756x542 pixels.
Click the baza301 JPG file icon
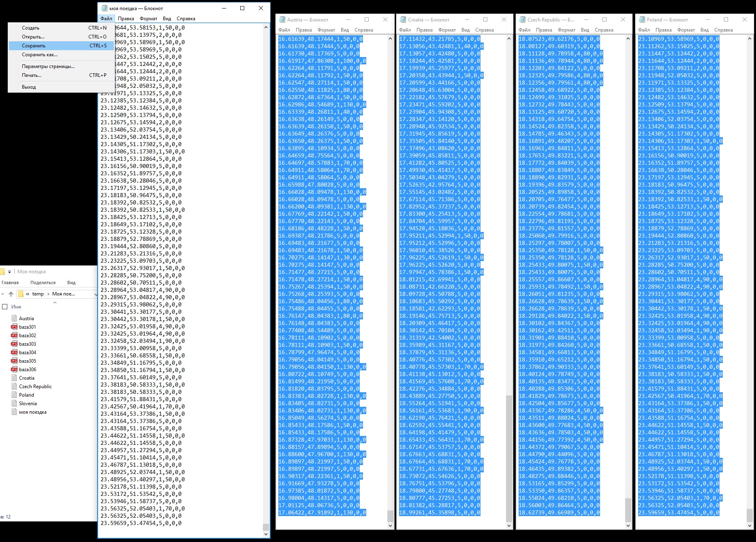coord(14,327)
